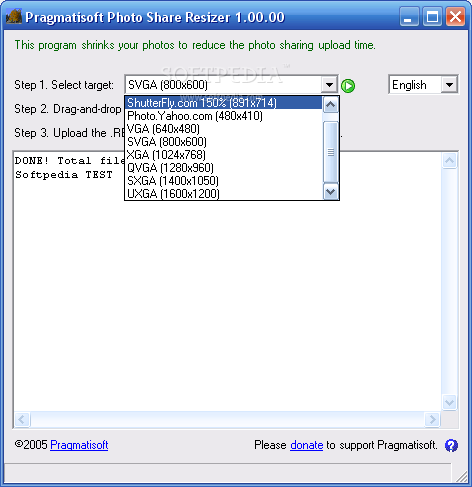The width and height of the screenshot is (472, 487).
Task: Choose QVGA (1280x960) entry
Action: pyautogui.click(x=223, y=168)
